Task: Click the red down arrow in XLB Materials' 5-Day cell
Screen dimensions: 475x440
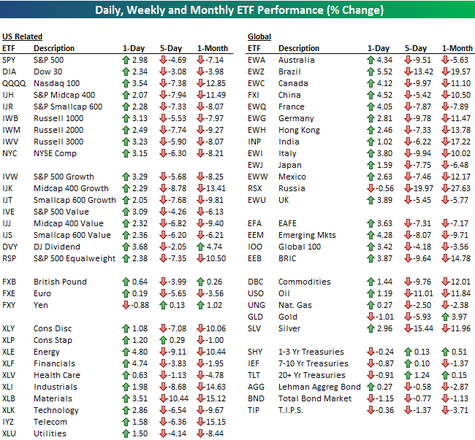Action: pyautogui.click(x=163, y=398)
